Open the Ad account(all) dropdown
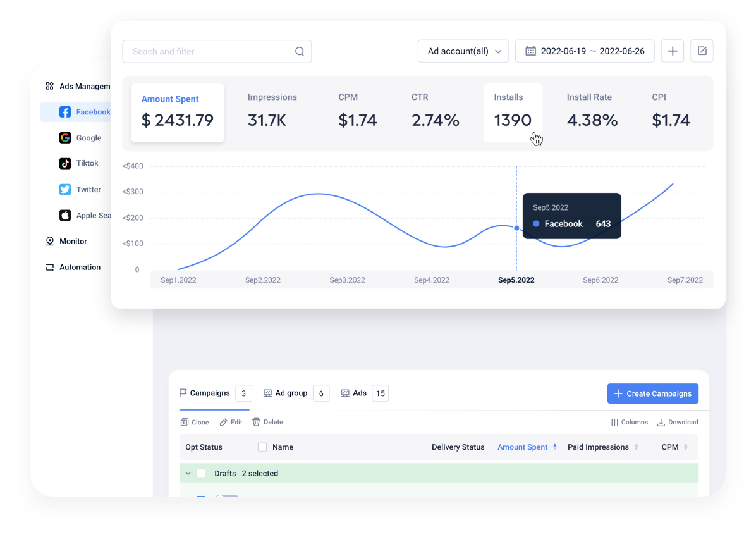This screenshot has width=756, height=537. tap(463, 51)
